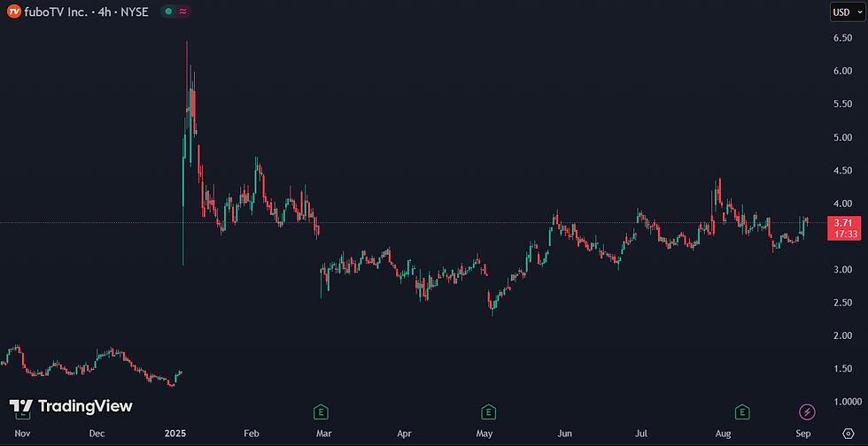Click the orange fuboTV logo icon
The width and height of the screenshot is (868, 446).
point(14,12)
